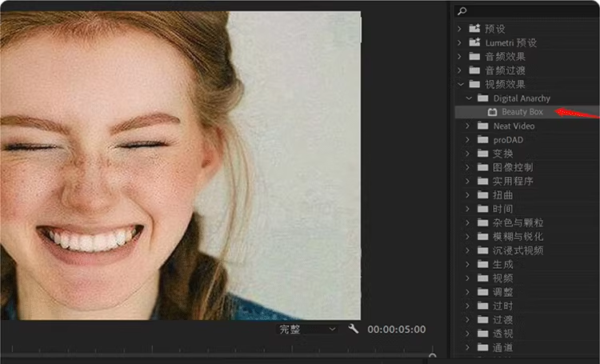Select the 变换 effects category
This screenshot has height=364, width=600.
point(503,154)
